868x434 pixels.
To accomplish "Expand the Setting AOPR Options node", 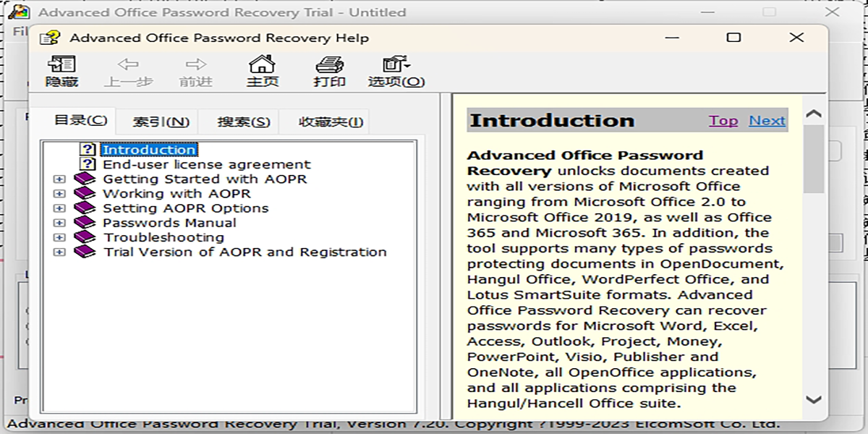I will pyautogui.click(x=59, y=208).
